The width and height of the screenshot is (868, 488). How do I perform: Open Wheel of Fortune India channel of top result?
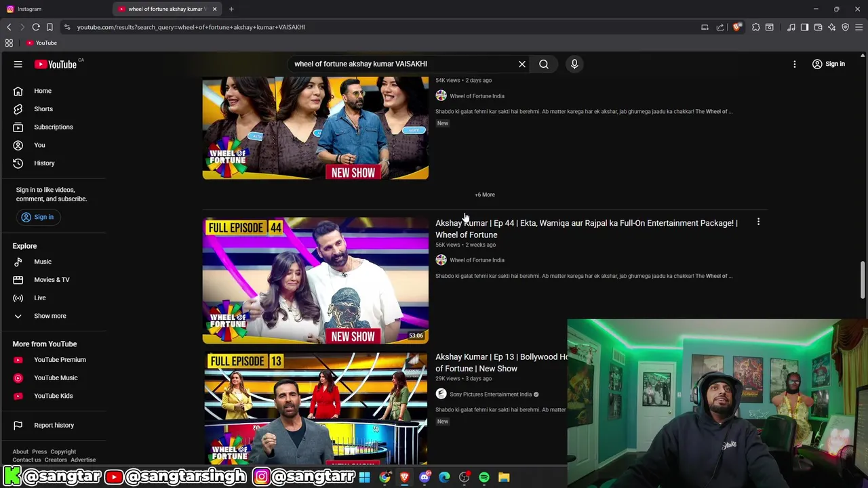[477, 96]
